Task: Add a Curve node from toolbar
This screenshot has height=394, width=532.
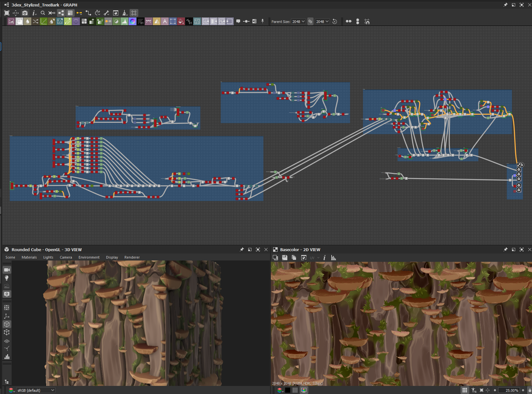Action: 44,21
